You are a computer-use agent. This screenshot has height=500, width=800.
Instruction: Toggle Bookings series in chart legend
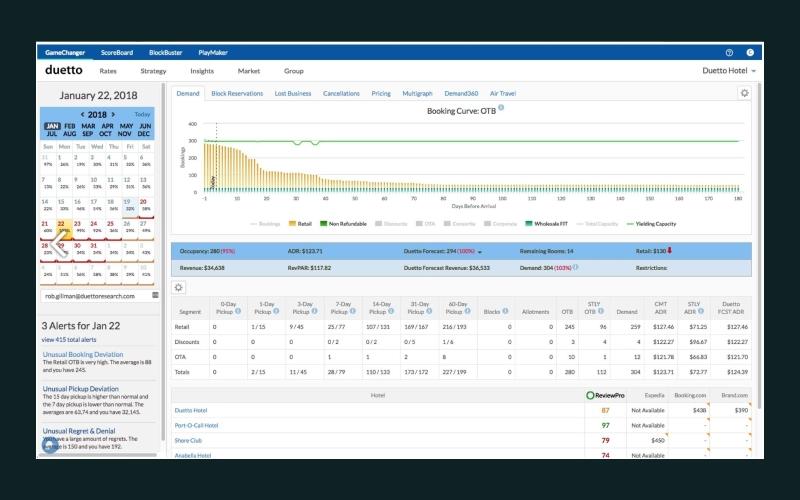coord(265,223)
